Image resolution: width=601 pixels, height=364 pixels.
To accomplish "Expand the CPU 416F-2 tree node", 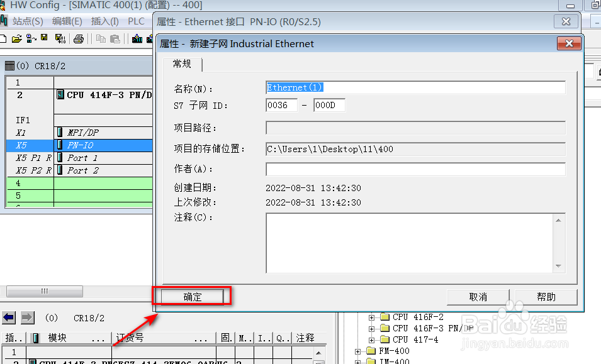I will [x=371, y=317].
